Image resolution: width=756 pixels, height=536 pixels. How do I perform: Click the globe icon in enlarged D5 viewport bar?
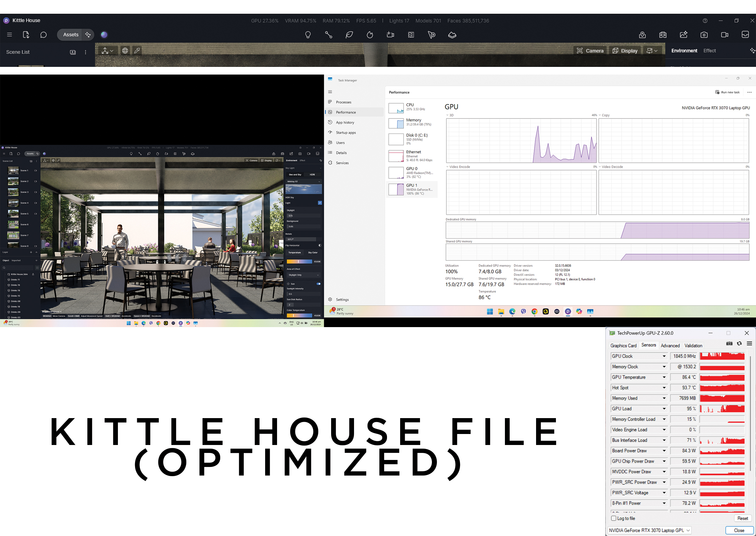[x=125, y=50]
